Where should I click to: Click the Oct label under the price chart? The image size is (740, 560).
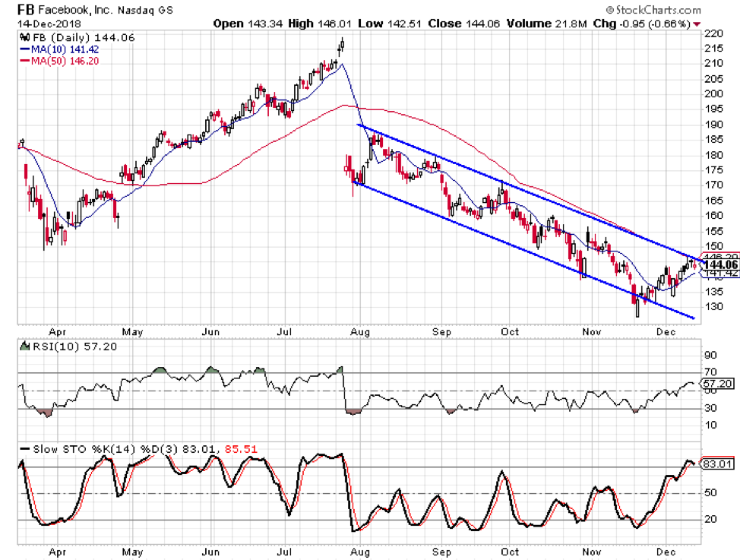[510, 332]
